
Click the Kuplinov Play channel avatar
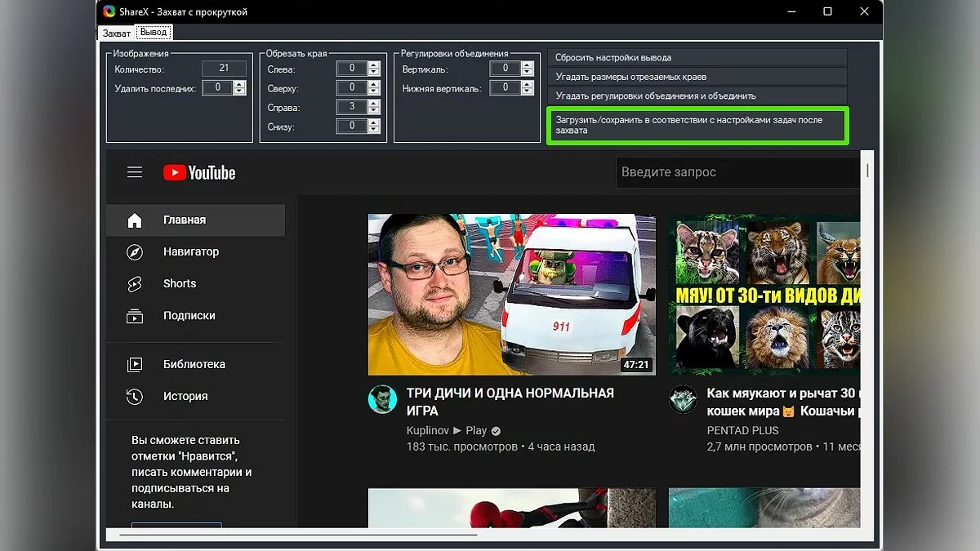[x=382, y=399]
